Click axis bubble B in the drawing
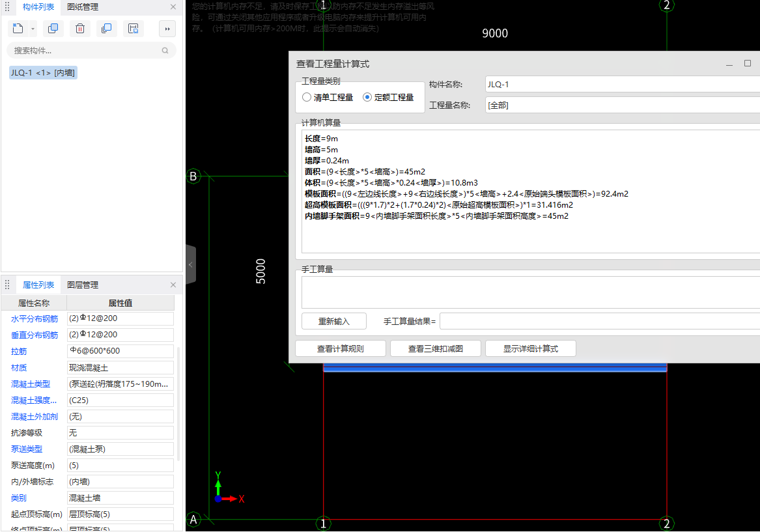This screenshot has height=532, width=760. [193, 176]
